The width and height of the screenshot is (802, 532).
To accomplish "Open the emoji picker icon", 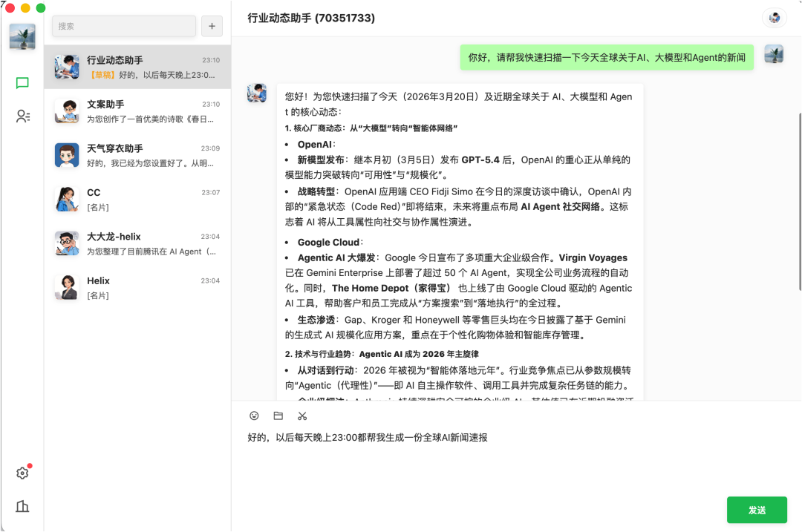I will point(254,416).
